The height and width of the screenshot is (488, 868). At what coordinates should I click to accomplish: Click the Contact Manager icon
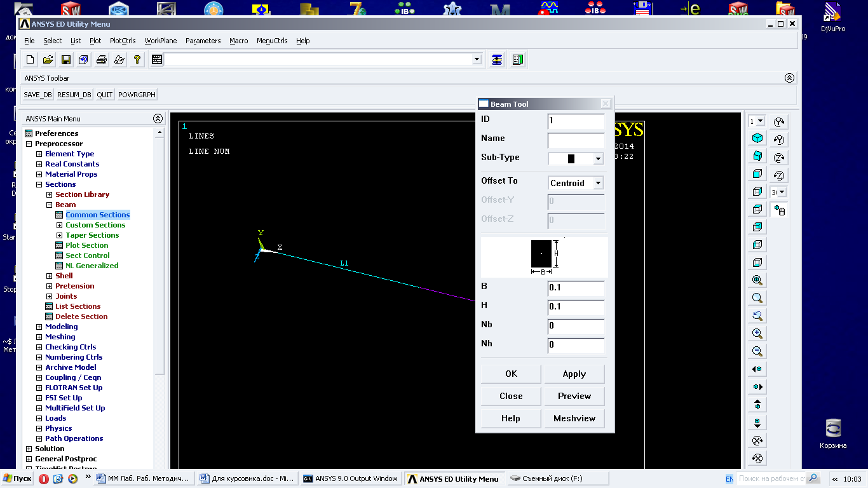pyautogui.click(x=518, y=60)
